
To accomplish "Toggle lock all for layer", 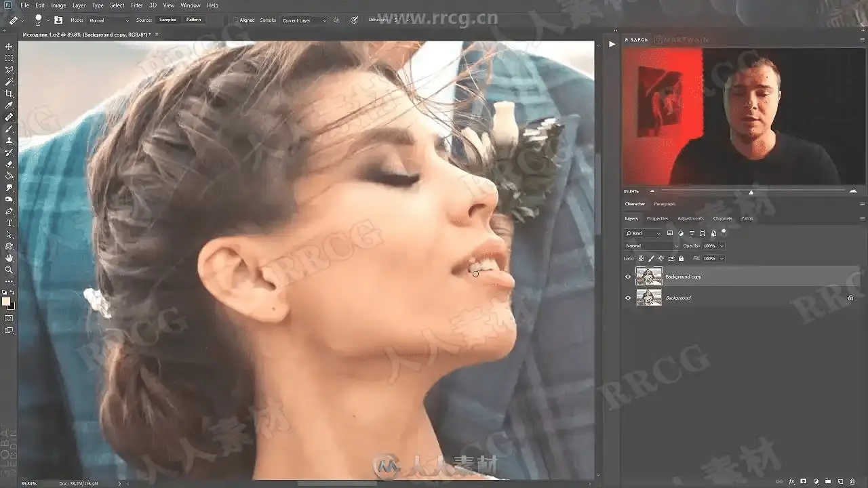I will point(681,258).
